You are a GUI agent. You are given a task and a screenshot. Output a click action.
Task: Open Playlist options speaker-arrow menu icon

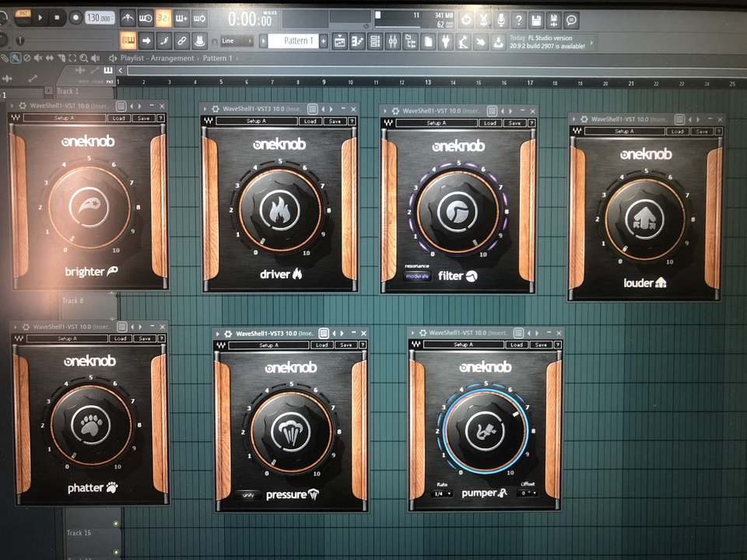(113, 58)
